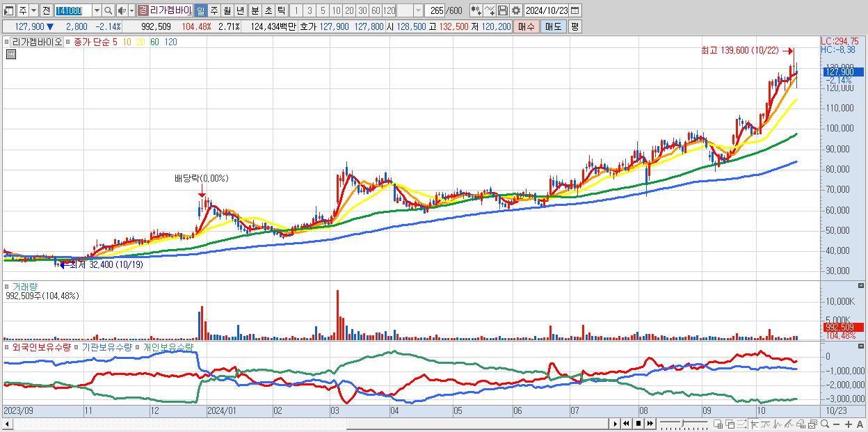The width and height of the screenshot is (868, 432).
Task: Click the 'A' auto-fit icon
Action: point(860,424)
